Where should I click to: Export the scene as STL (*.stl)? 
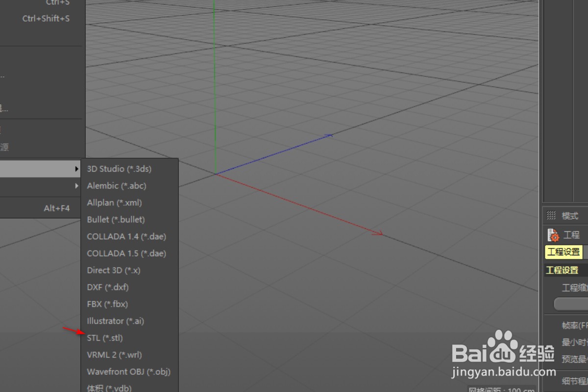[129, 338]
